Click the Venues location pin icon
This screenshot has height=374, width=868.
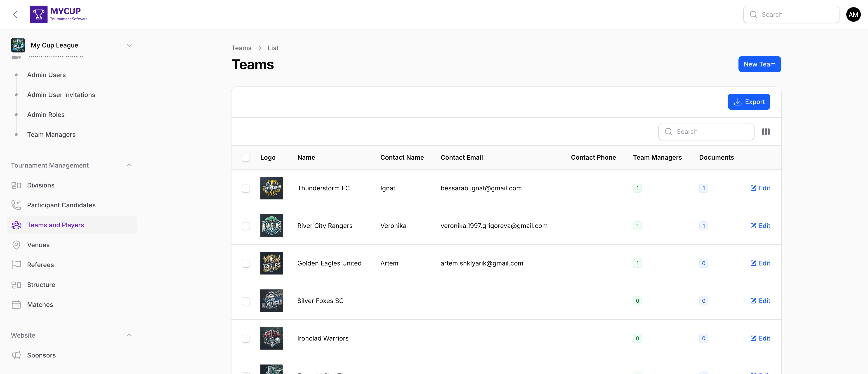17,245
